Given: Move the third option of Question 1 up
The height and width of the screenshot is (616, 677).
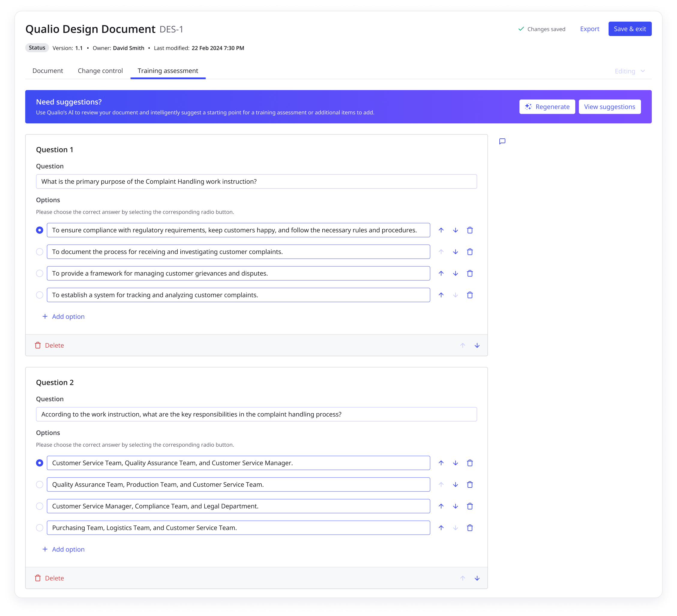Looking at the screenshot, I should [441, 273].
